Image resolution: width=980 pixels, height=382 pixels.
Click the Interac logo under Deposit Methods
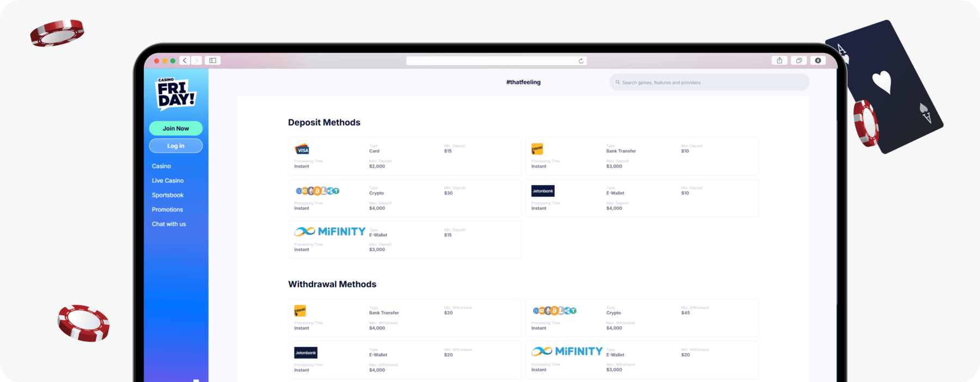tap(537, 149)
